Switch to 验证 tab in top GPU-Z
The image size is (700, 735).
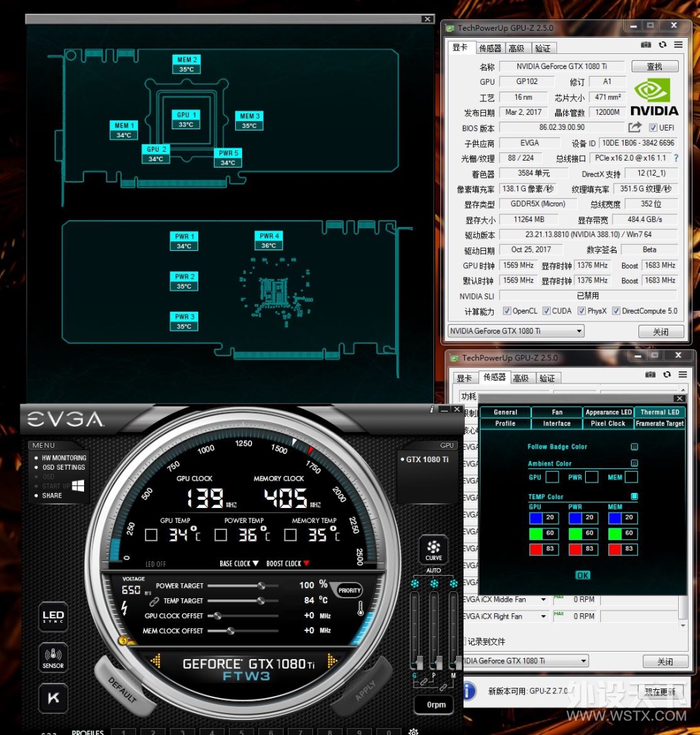point(543,49)
